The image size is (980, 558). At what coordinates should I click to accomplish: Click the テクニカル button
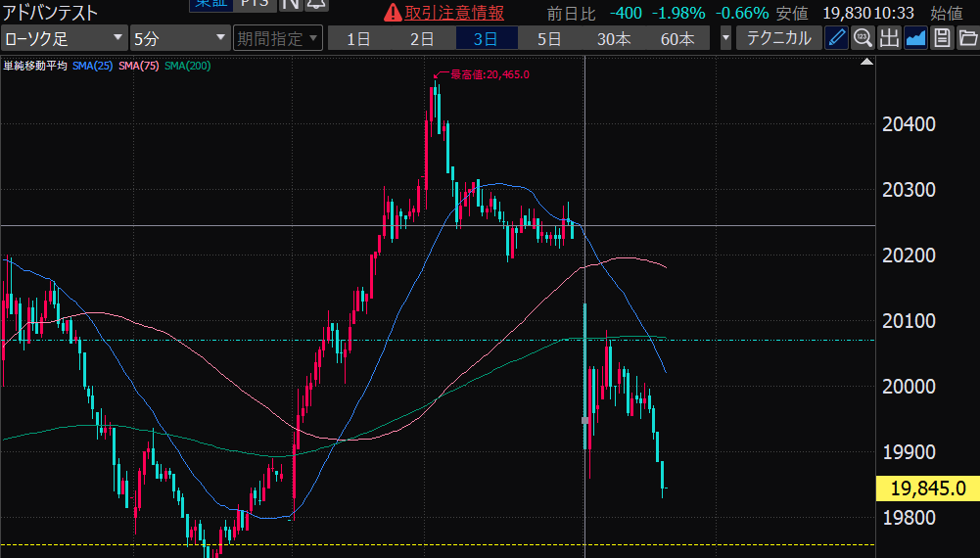pyautogui.click(x=778, y=39)
